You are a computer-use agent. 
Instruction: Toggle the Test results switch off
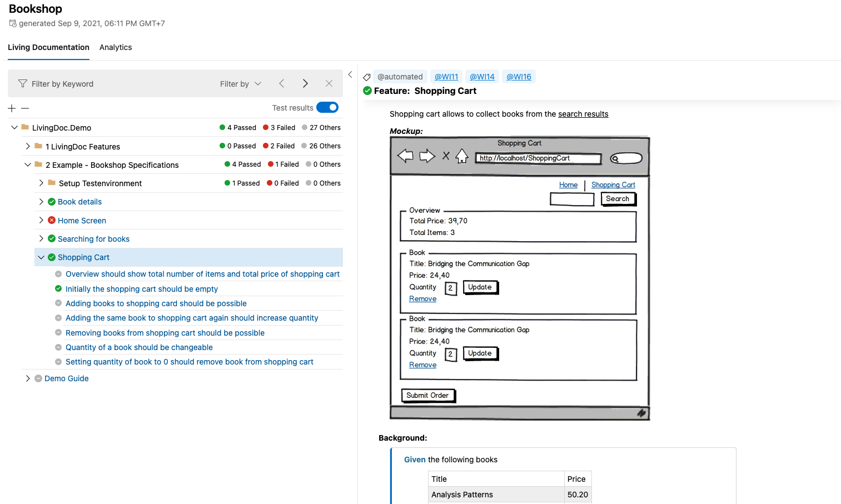click(x=327, y=108)
